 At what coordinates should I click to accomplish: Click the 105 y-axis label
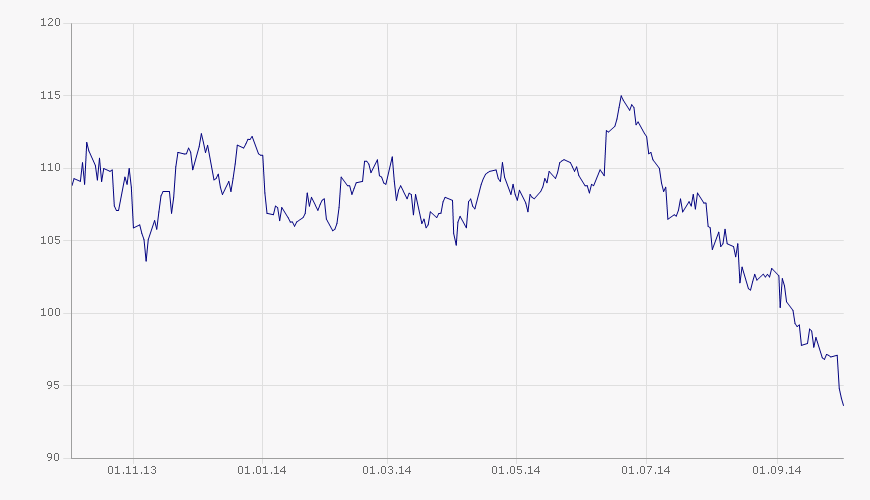(x=52, y=241)
